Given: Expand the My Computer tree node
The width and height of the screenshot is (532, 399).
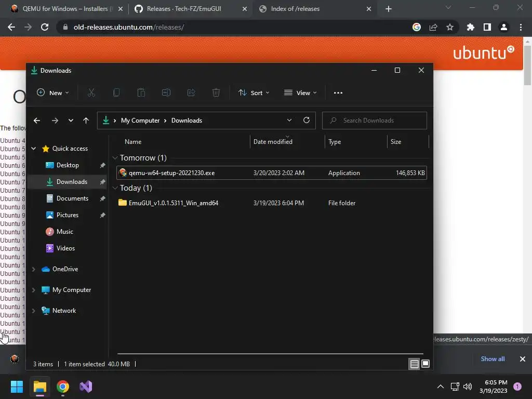Looking at the screenshot, I should click(34, 290).
